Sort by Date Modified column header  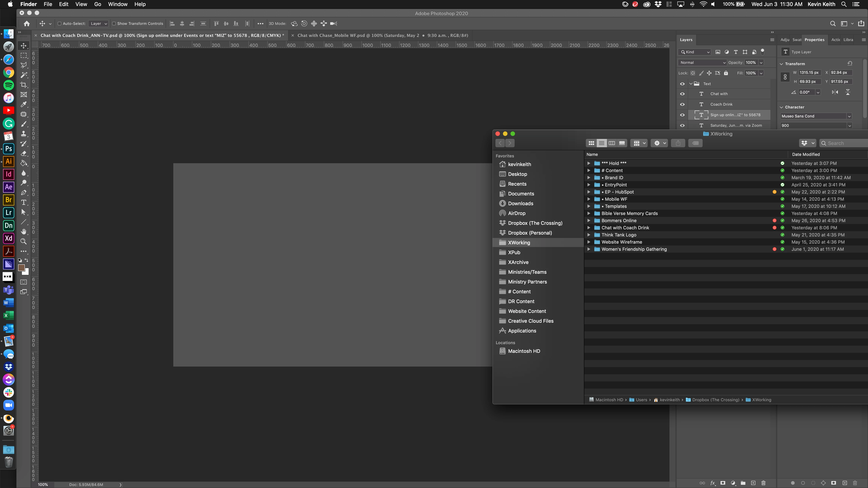point(806,154)
